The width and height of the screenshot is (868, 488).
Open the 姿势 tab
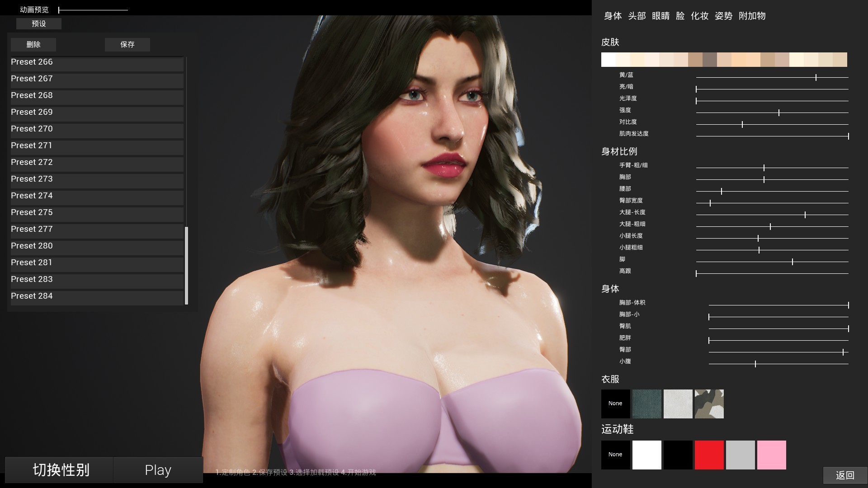[x=723, y=16]
